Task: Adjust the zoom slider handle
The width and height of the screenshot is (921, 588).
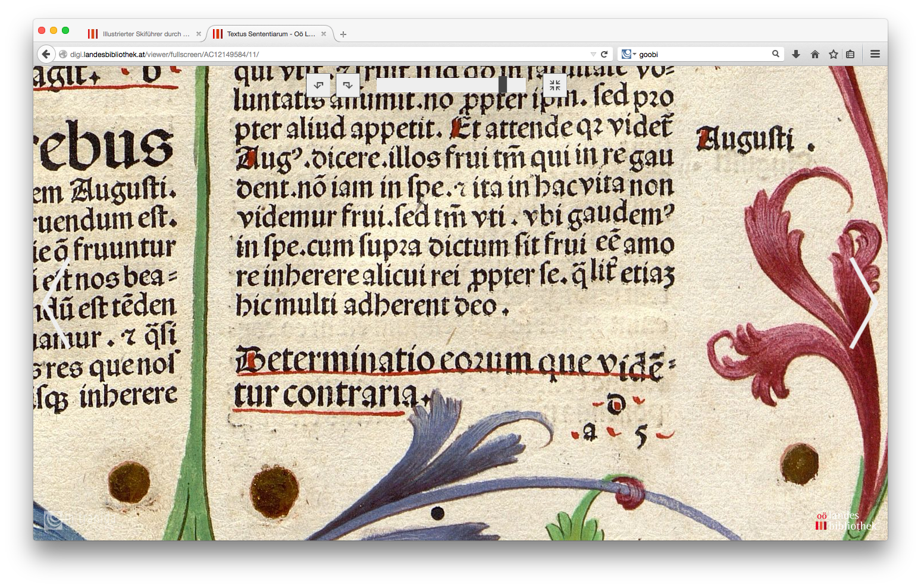Action: click(503, 85)
